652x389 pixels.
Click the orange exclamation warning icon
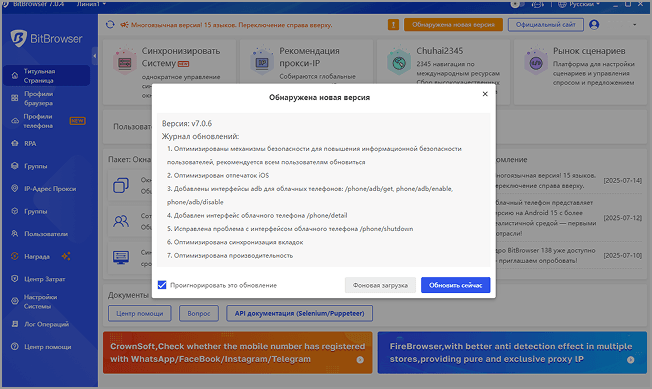coord(393,25)
